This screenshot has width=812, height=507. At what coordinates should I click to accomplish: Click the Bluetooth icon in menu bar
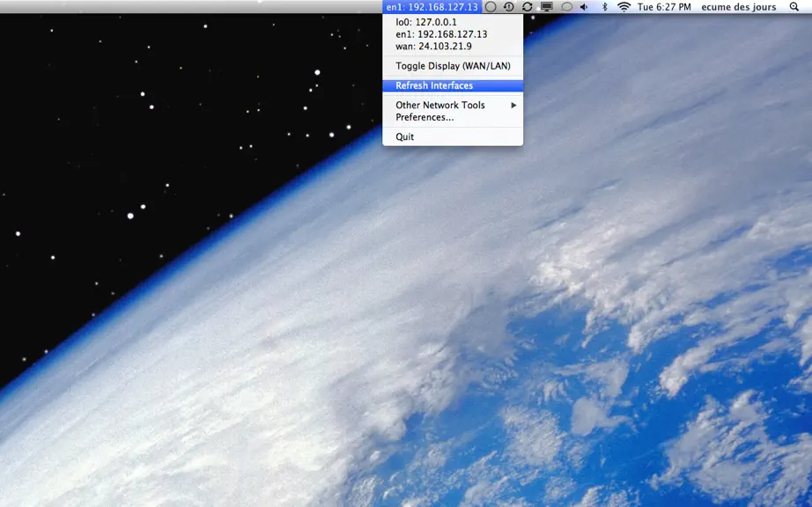(604, 7)
